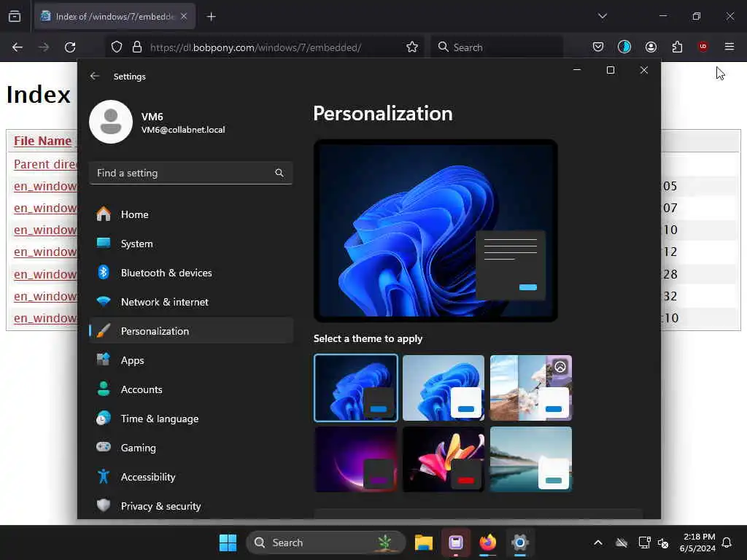Open the Extensions puzzle icon

click(677, 47)
